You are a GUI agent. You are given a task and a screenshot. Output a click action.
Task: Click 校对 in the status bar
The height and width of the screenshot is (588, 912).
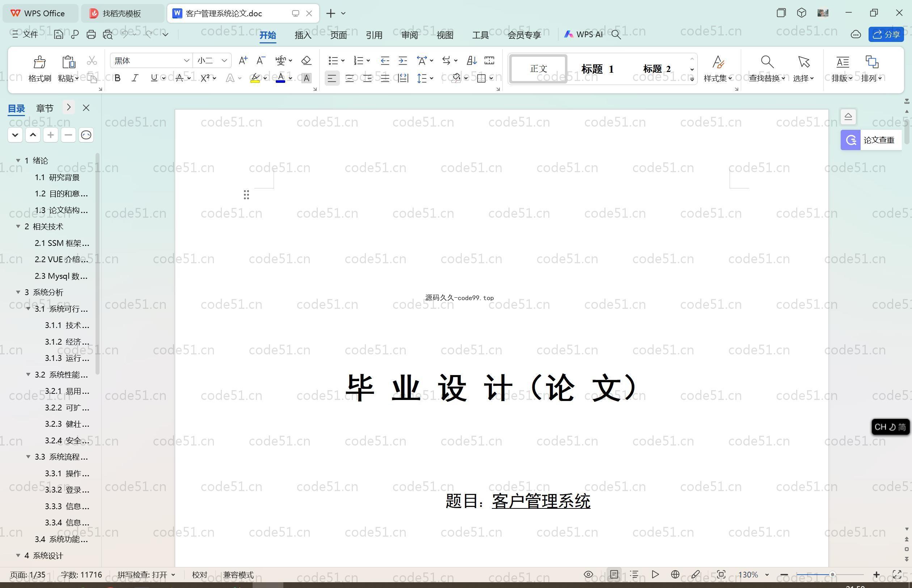pos(199,575)
